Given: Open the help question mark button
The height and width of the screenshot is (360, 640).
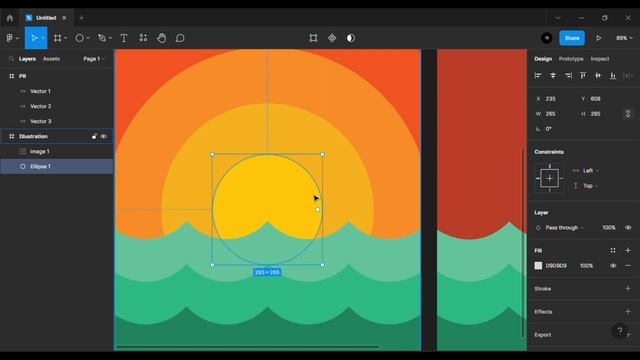Looking at the screenshot, I should tap(620, 331).
